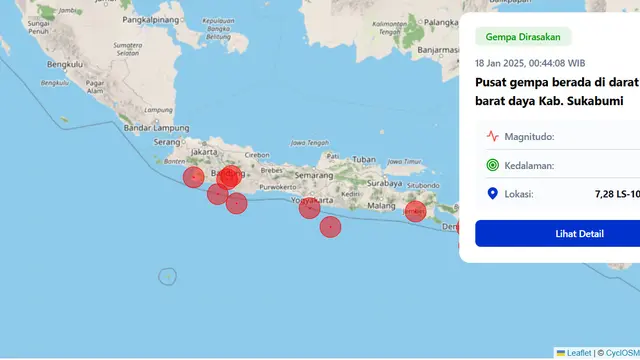Click the small outlined island in the ocean
This screenshot has width=640, height=360.
coord(167,277)
